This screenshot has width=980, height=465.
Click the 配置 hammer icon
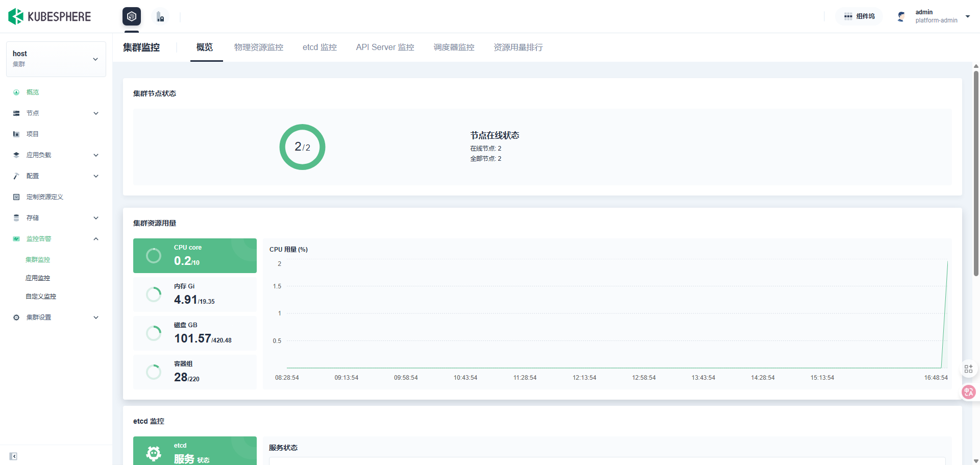pyautogui.click(x=16, y=176)
